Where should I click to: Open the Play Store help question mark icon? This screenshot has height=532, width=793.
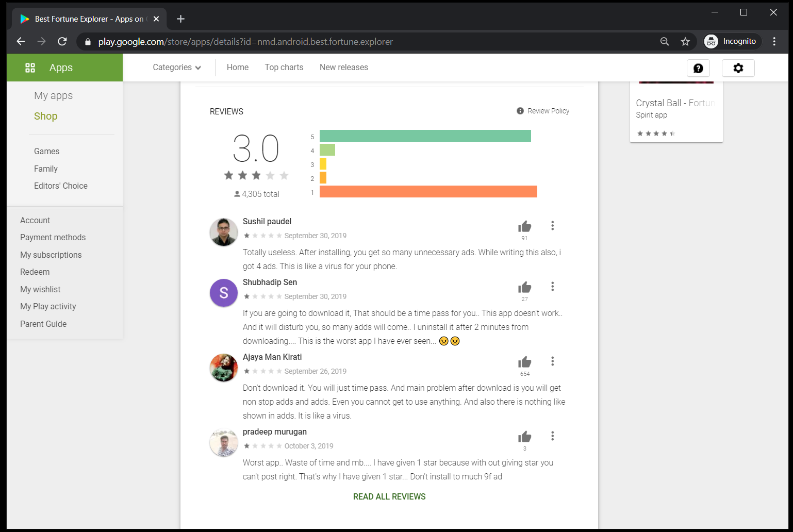point(698,68)
